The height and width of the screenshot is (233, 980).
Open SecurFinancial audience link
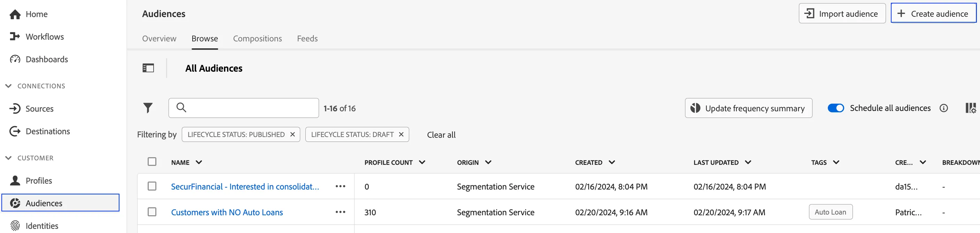[245, 187]
